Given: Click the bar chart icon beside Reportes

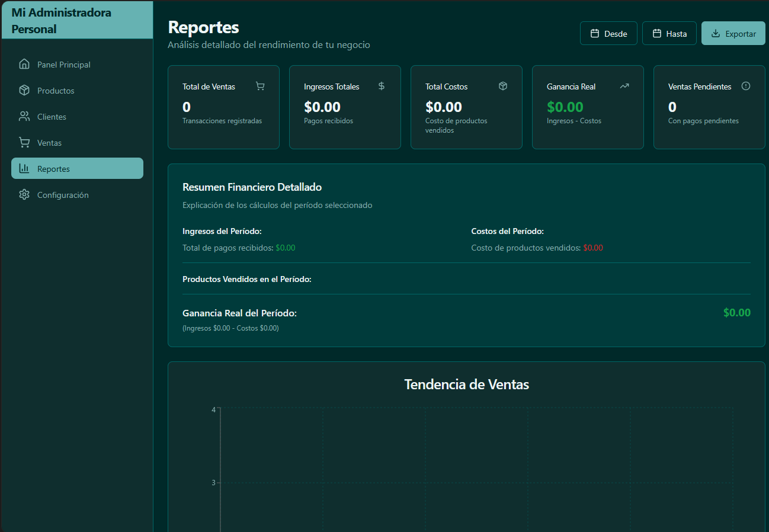Looking at the screenshot, I should pos(24,169).
